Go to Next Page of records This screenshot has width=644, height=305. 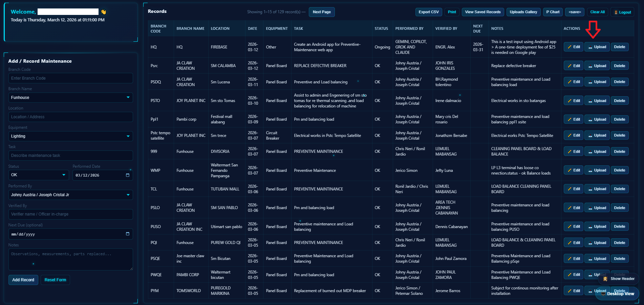coord(321,12)
